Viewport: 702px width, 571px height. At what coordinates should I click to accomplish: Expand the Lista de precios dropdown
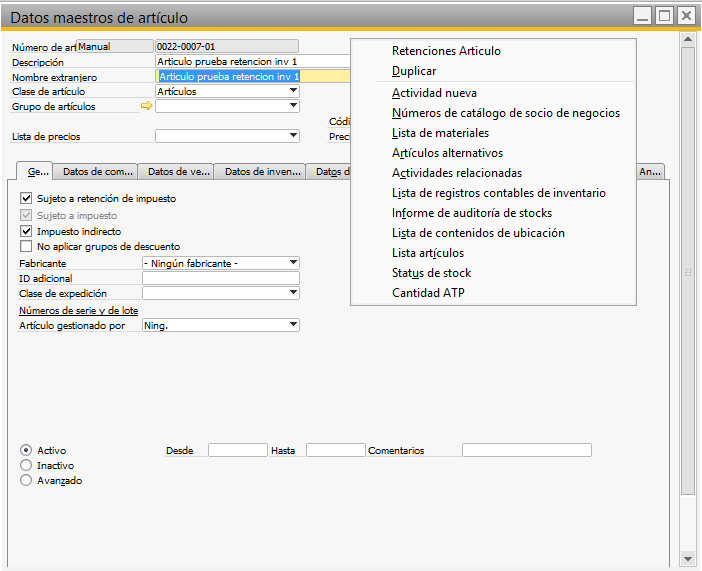tap(293, 136)
